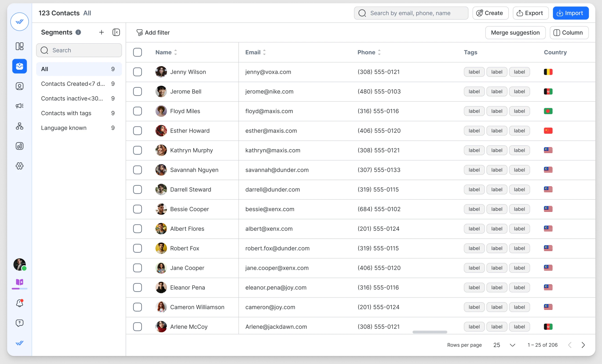Go to previous page of contacts

[570, 345]
